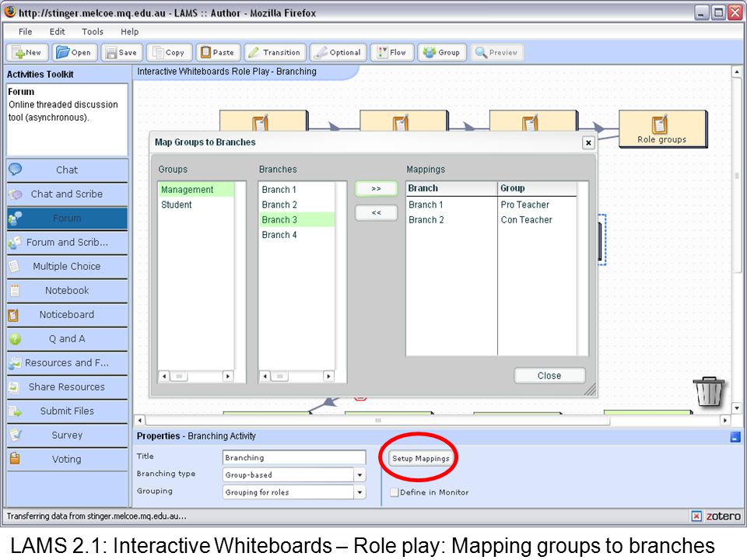Viewport: 747px width, 560px height.
Task: Click the >> add mapping button
Action: (x=377, y=189)
